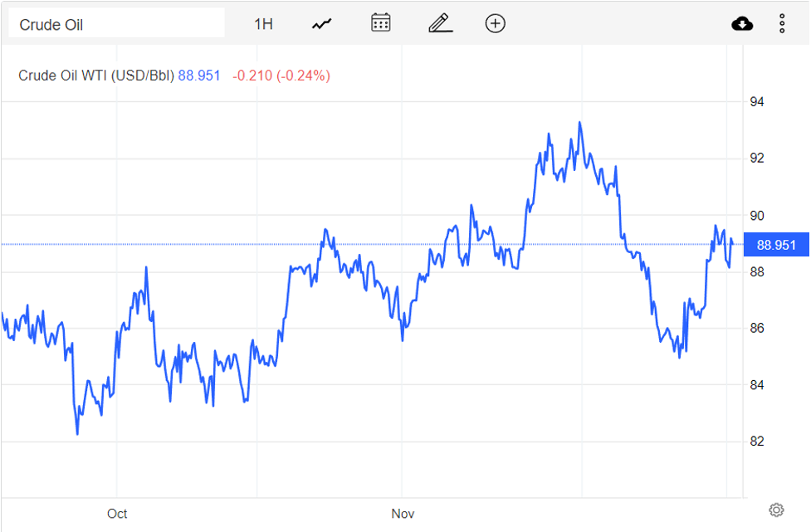Open the calendar date range picker
The image size is (811, 532).
coord(381,23)
